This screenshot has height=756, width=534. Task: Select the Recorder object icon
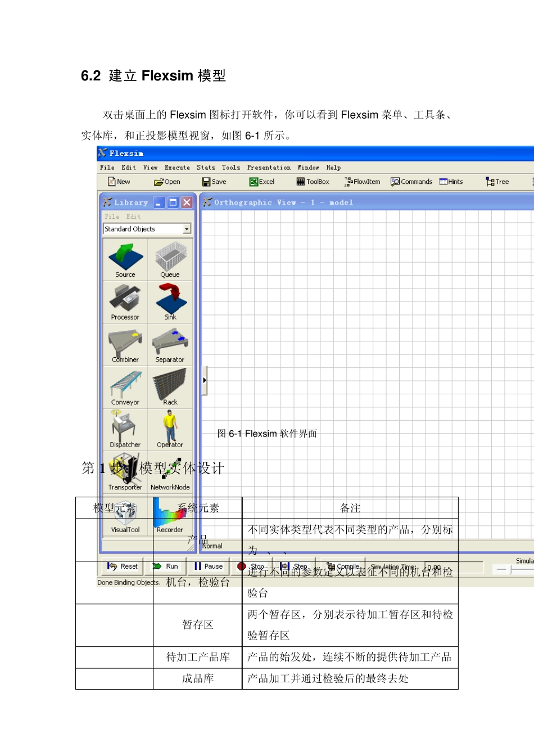click(170, 515)
